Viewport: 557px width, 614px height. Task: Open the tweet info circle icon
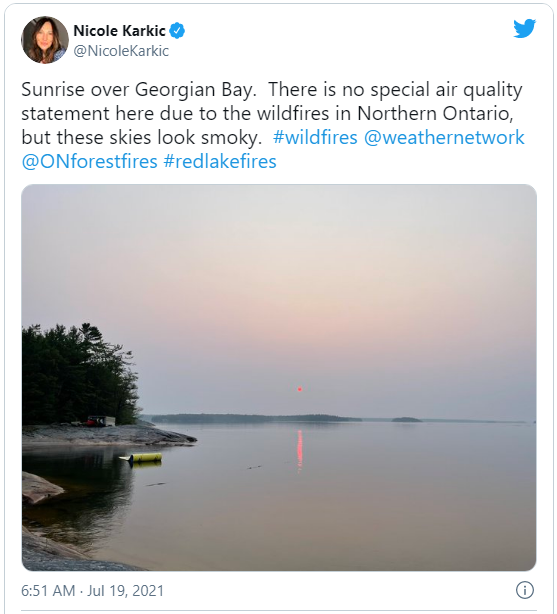coord(524,590)
